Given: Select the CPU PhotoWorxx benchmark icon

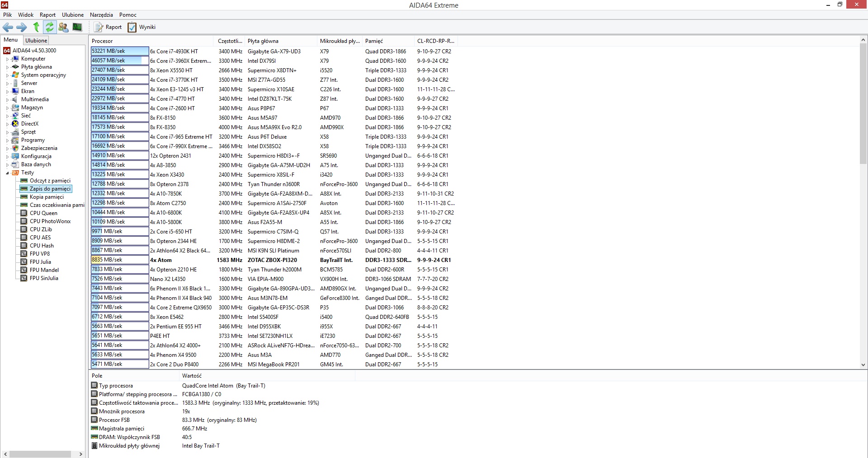Looking at the screenshot, I should 24,221.
